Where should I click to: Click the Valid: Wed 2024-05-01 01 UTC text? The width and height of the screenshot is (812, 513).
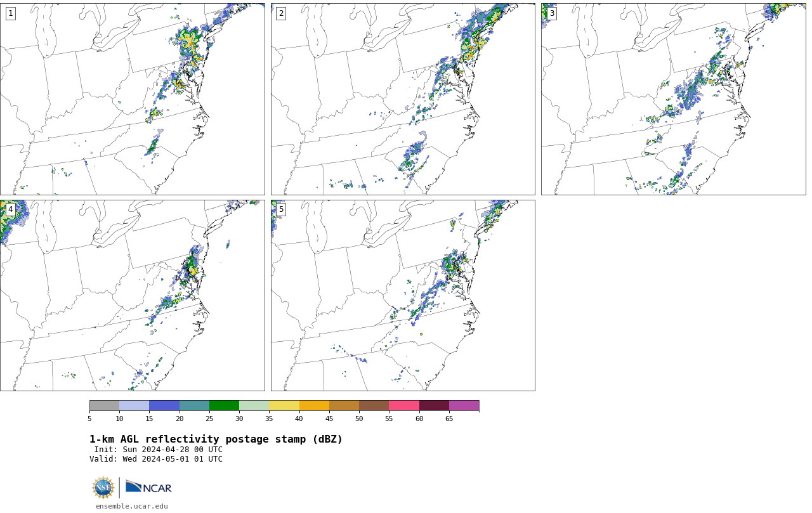(x=156, y=459)
